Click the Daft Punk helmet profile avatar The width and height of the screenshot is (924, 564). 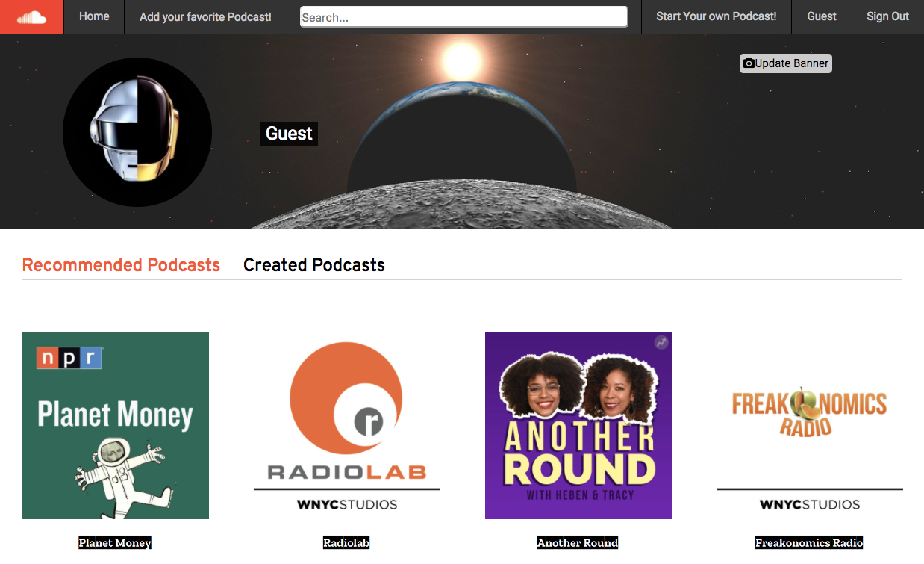point(137,132)
